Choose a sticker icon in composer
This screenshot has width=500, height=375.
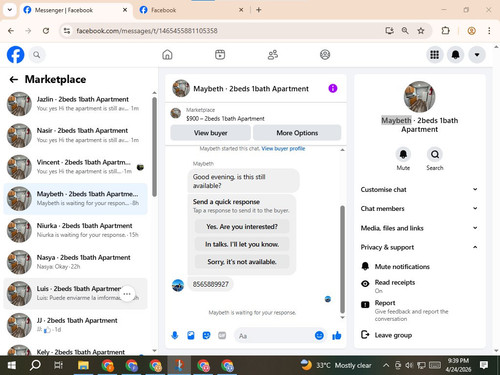[206, 335]
